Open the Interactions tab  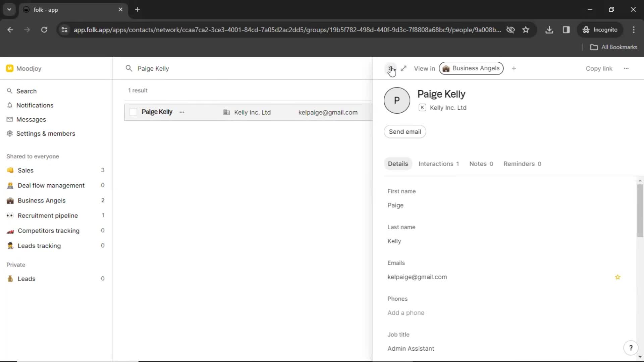(x=438, y=164)
